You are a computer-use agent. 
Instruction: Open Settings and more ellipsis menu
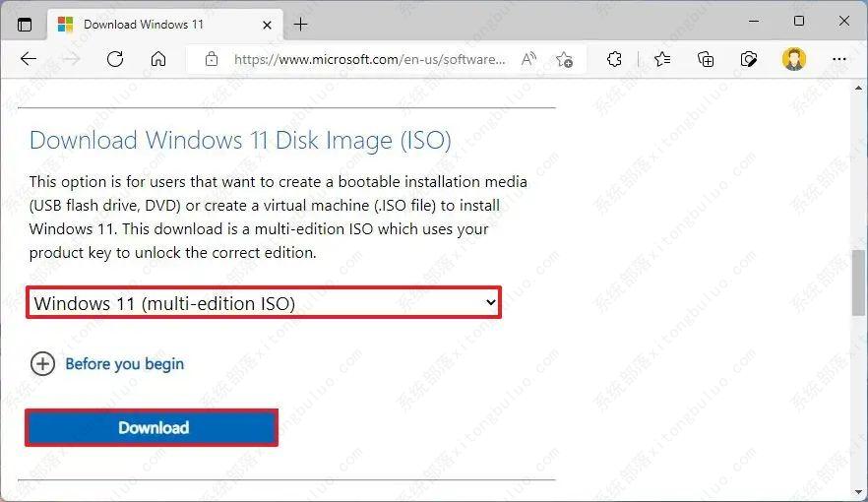click(839, 59)
